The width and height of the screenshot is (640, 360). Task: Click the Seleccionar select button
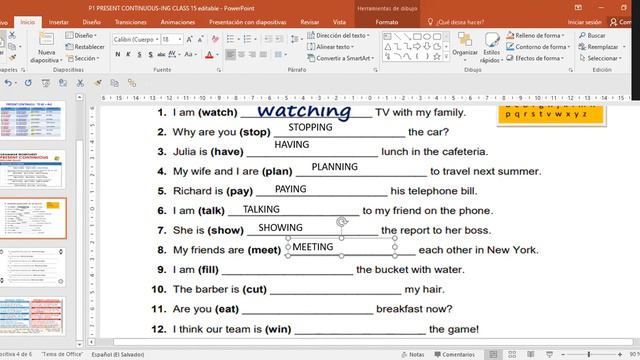[x=600, y=58]
